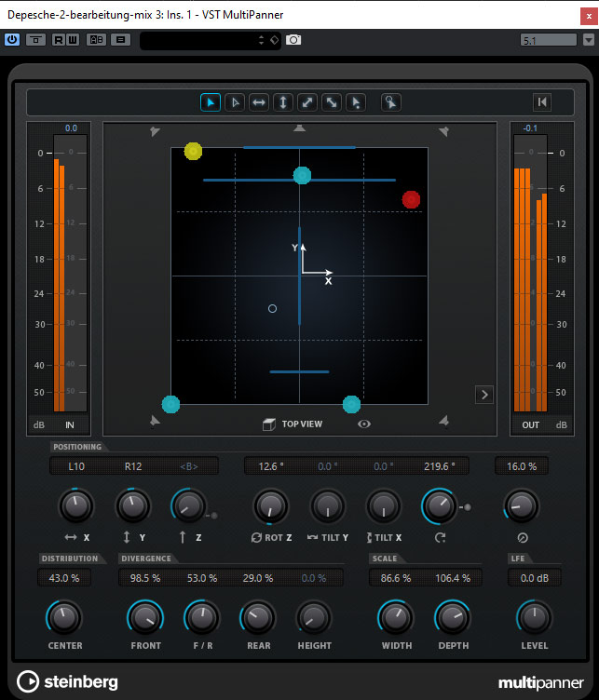Select the vertical-only movement tool
599x700 pixels.
point(283,102)
